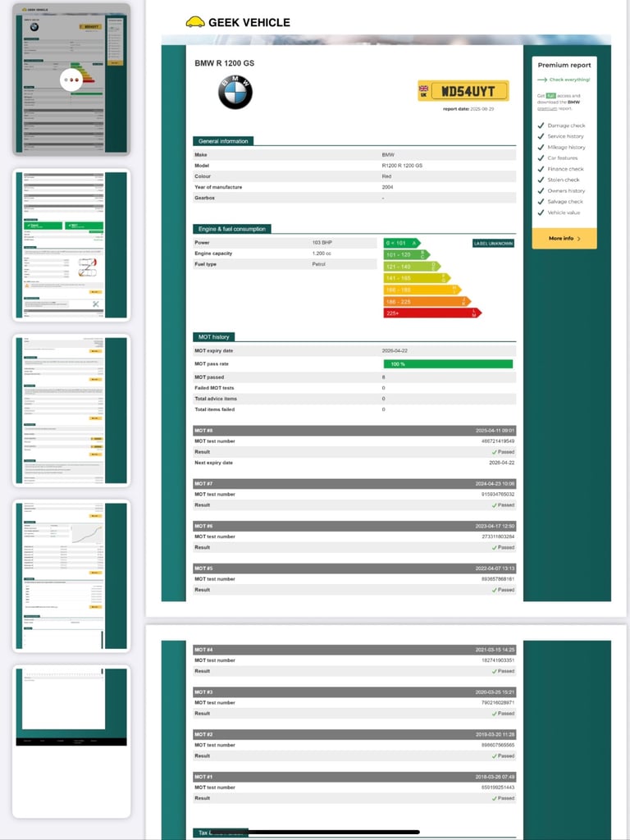Select the page 5 thumbnail
Screen dimensions: 630x840
(71, 742)
